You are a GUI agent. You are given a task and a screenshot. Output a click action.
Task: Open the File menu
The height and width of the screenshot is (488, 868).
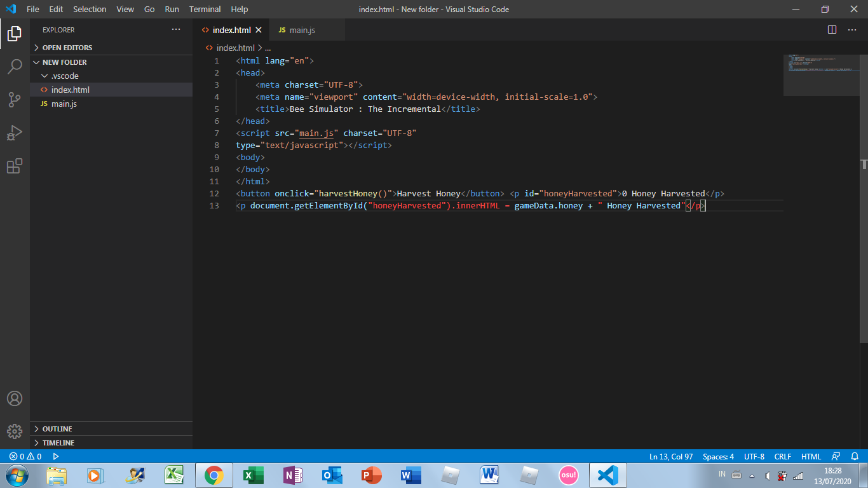tap(33, 9)
